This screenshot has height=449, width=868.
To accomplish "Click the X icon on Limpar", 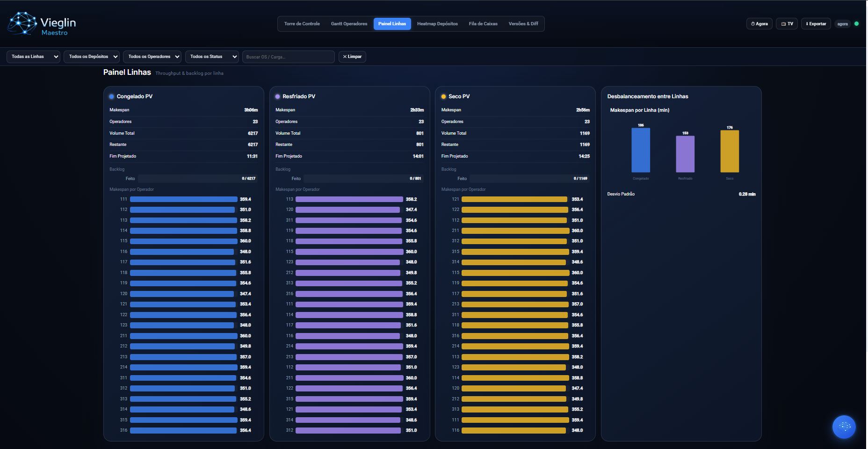I will (x=345, y=57).
